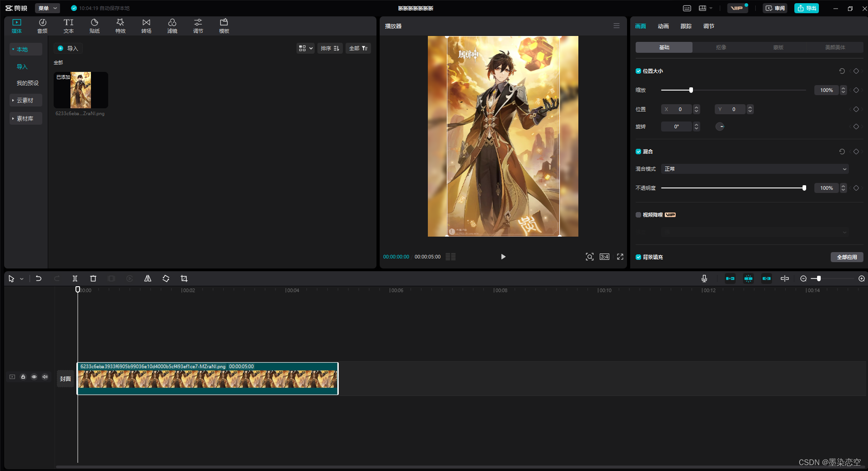
Task: Toggle clip linkage on the timeline
Action: pos(767,279)
